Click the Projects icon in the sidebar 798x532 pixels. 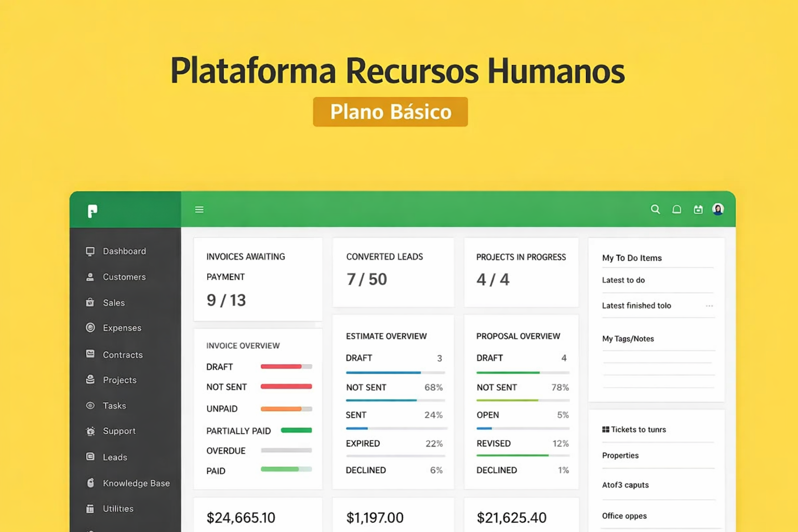coord(90,380)
